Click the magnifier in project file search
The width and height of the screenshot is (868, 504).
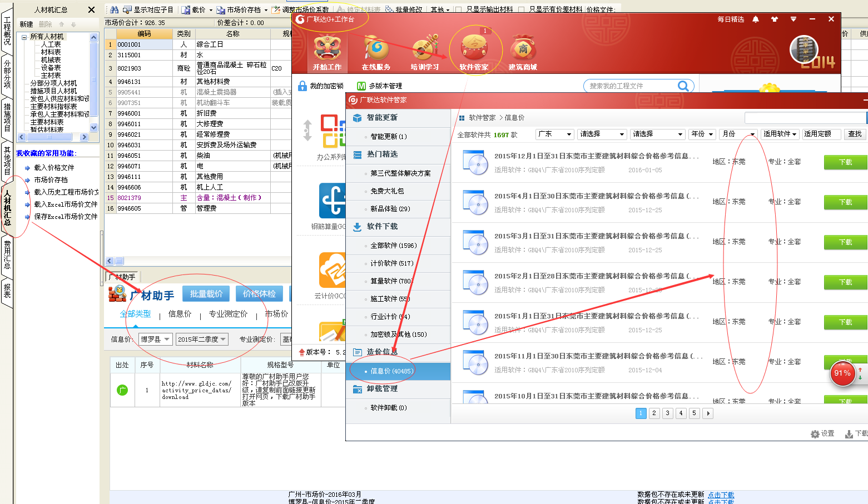point(683,86)
